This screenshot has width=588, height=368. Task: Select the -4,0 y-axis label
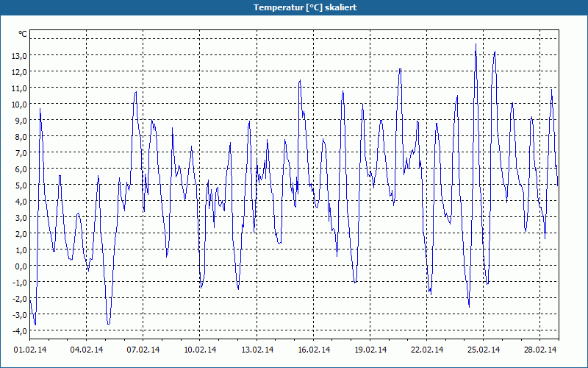(x=20, y=330)
